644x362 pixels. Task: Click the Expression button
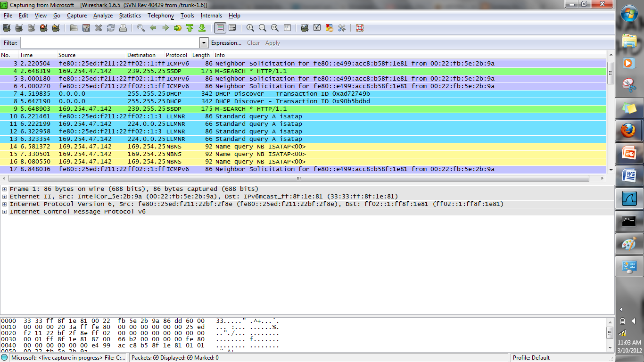click(x=226, y=43)
